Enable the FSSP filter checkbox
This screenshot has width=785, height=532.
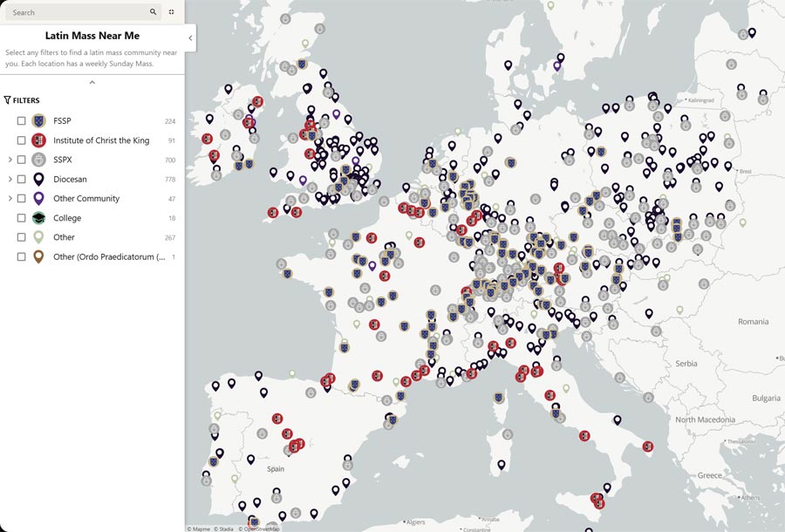(22, 121)
